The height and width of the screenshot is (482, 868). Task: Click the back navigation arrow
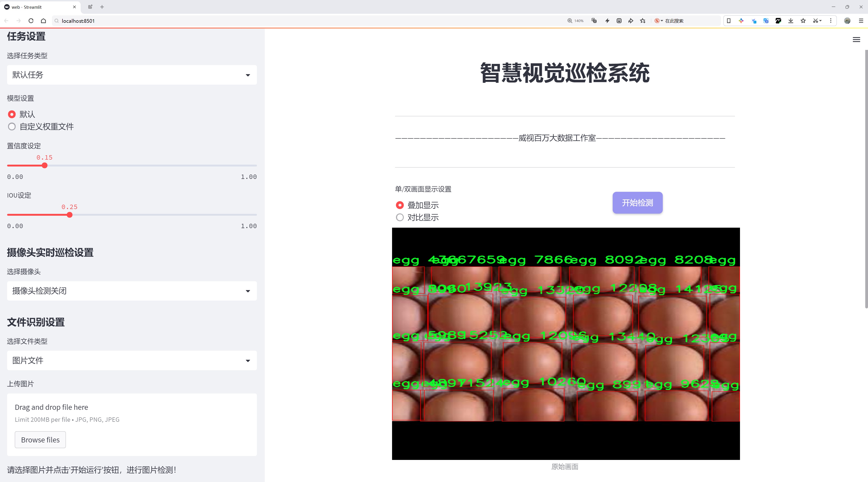coord(6,21)
